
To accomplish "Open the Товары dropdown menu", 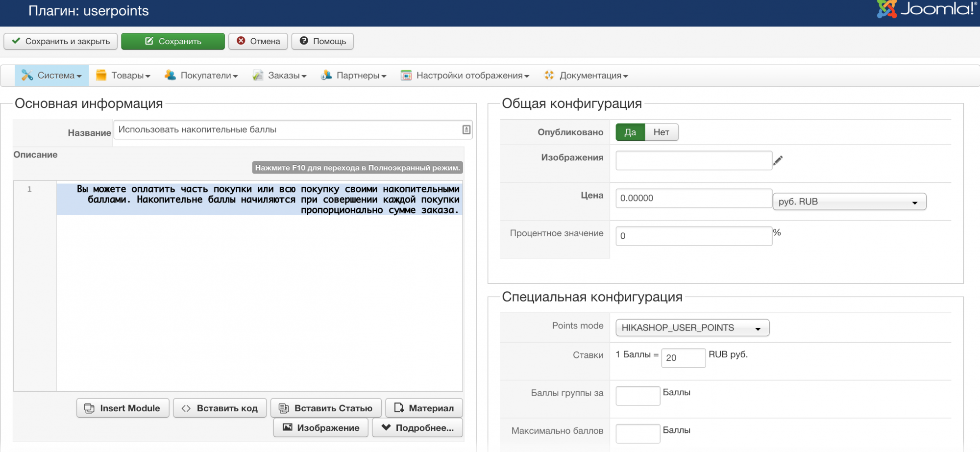I will click(x=123, y=75).
